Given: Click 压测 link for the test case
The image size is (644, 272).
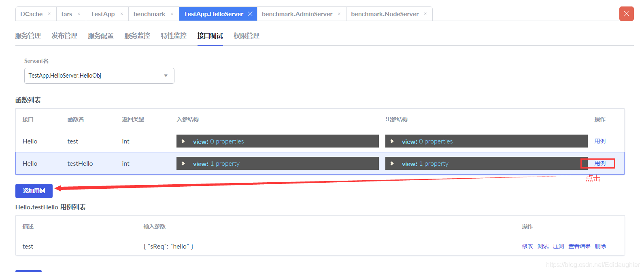Looking at the screenshot, I should [559, 246].
